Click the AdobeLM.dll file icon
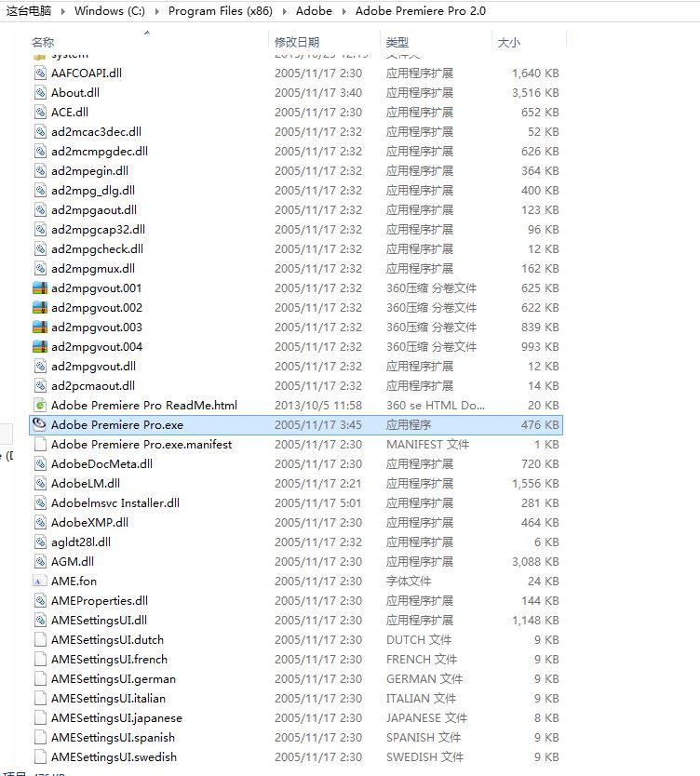 tap(40, 484)
